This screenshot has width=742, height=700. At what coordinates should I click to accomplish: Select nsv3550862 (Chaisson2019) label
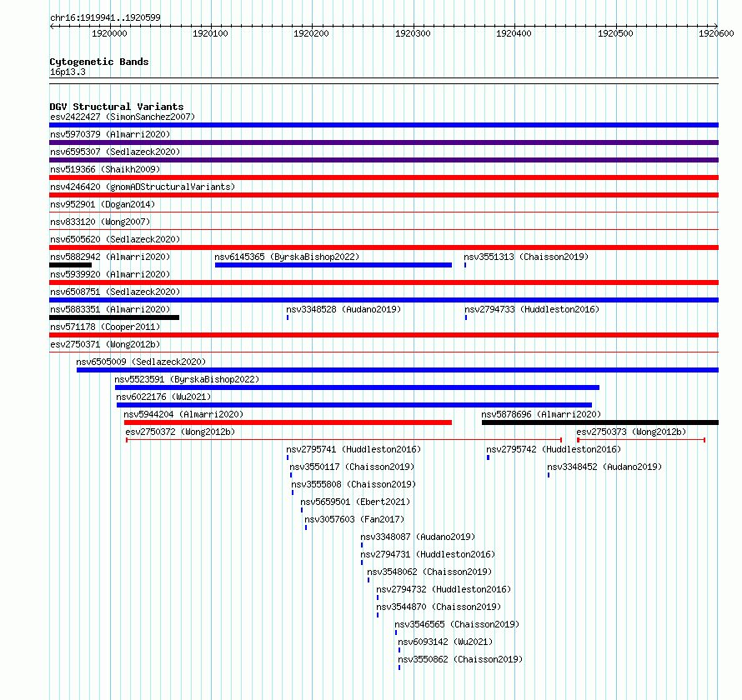tap(460, 659)
